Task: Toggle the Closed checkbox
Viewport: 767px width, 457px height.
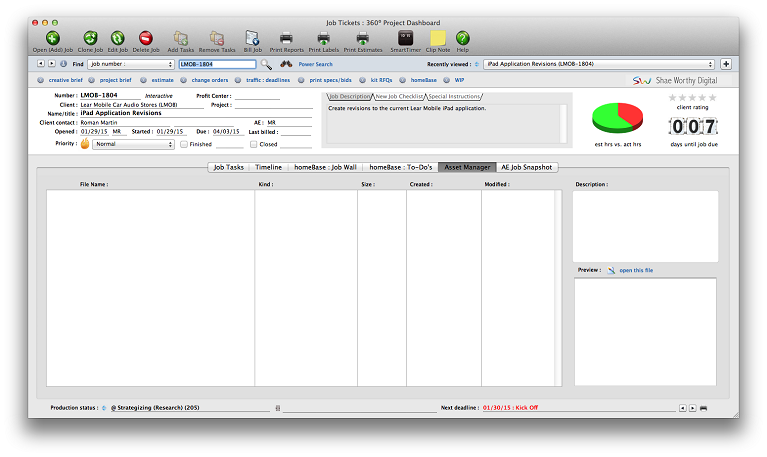Action: tap(253, 144)
